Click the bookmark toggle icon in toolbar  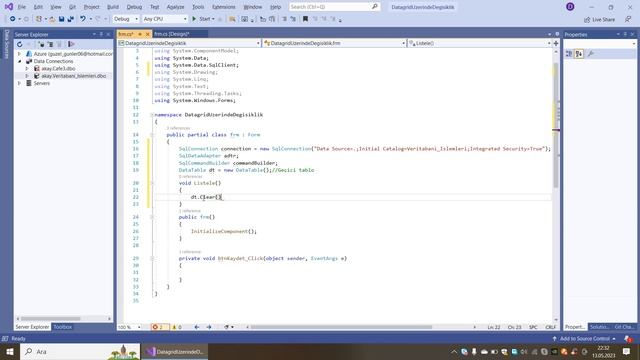pos(305,19)
